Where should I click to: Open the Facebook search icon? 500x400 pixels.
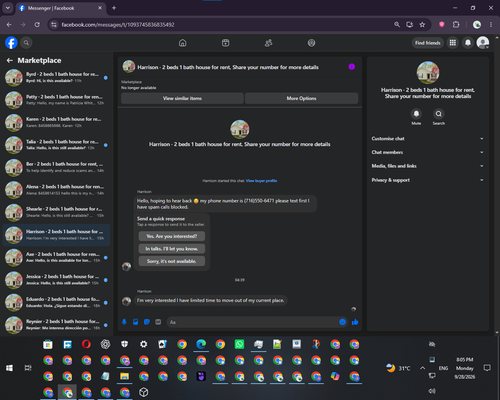click(x=26, y=43)
